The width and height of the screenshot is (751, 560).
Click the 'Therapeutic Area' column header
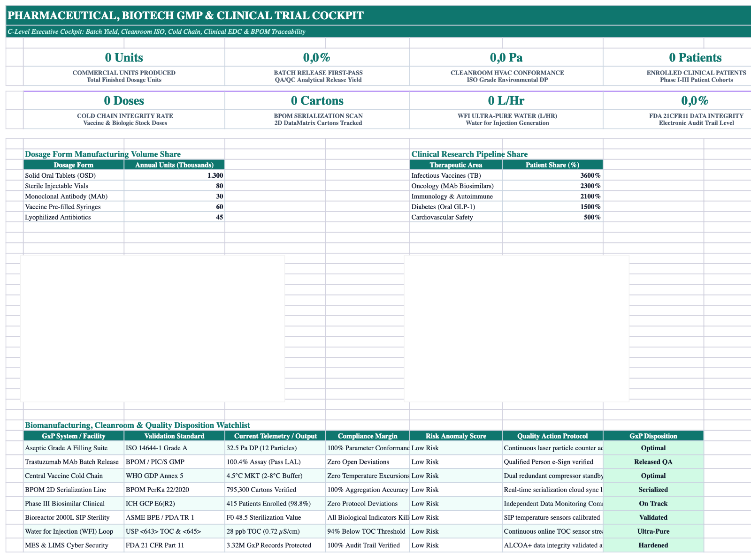[456, 165]
